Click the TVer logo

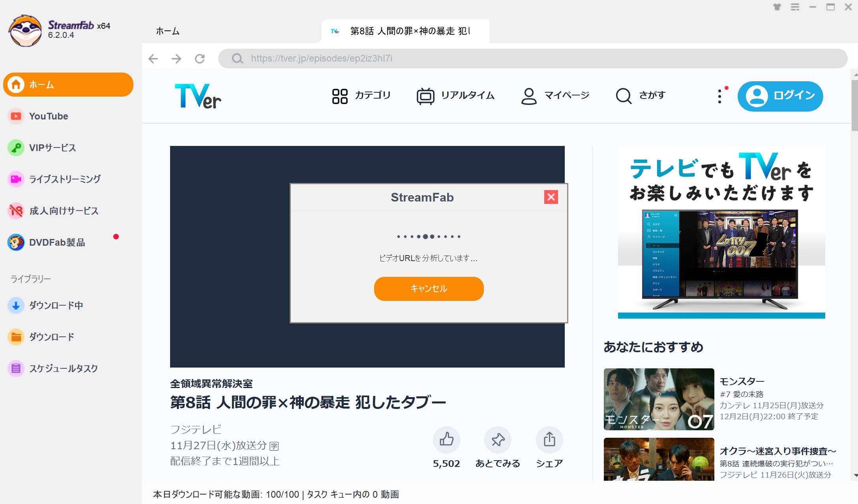point(198,96)
